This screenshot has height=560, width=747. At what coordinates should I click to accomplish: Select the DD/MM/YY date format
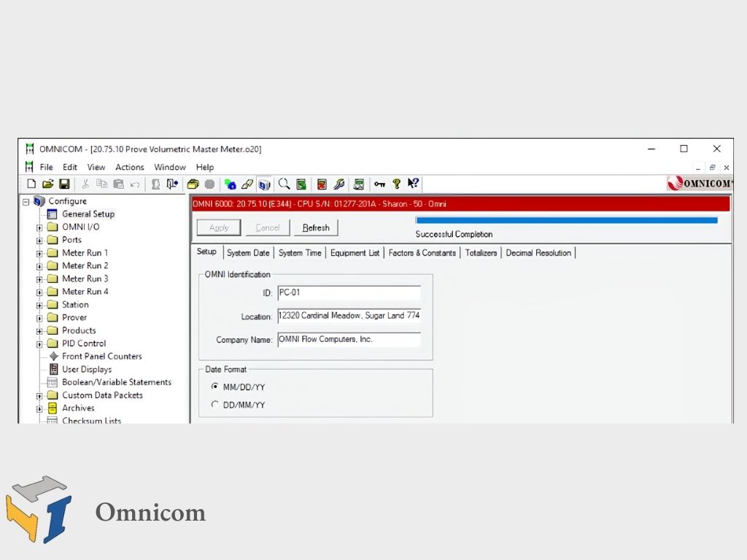coord(214,405)
